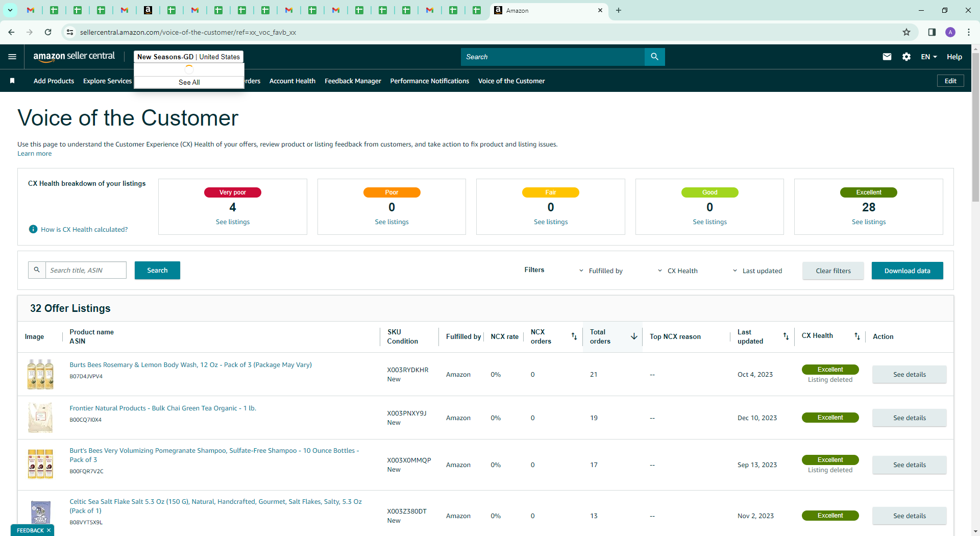Screen dimensions: 980x536
Task: See listings under Very poor
Action: click(233, 222)
